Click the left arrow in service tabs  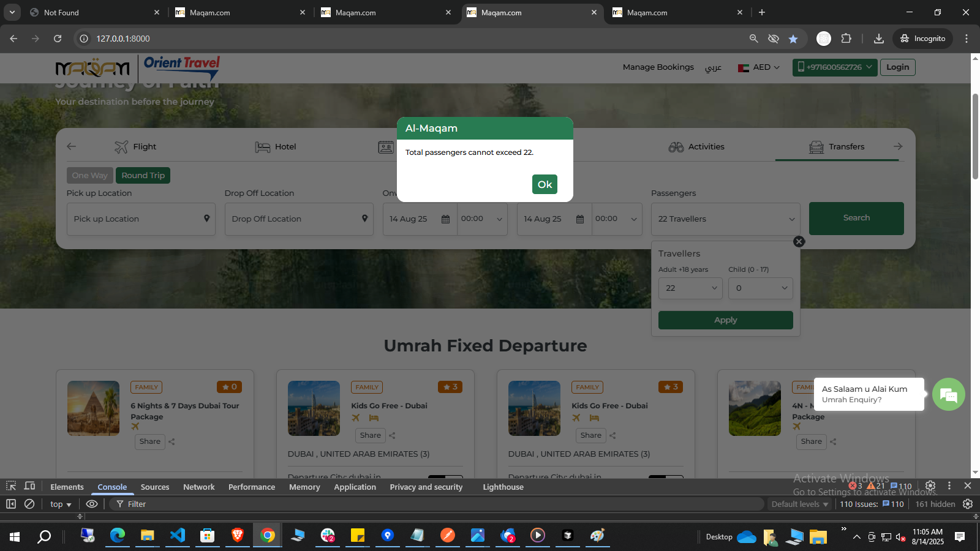point(72,147)
